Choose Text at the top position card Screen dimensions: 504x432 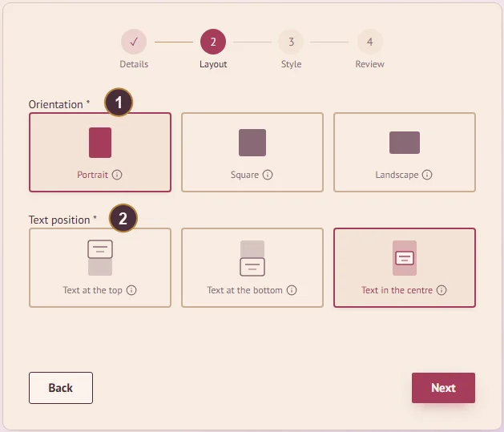tap(100, 268)
